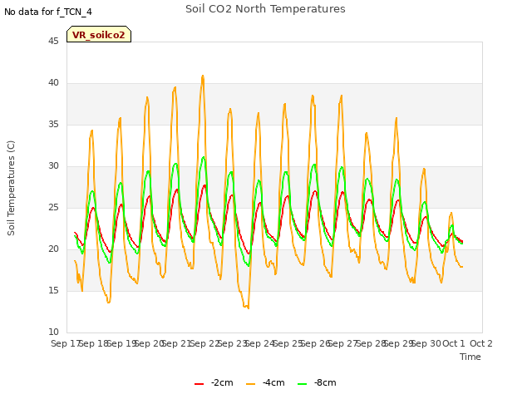This screenshot has width=532, height=399.
Task: Click the red -2cm legend swatch
Action: coord(199,384)
